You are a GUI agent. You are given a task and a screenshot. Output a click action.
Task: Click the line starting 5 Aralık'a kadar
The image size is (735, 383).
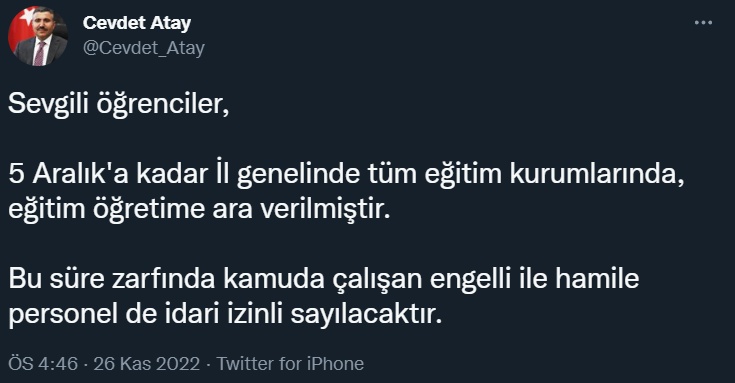coord(346,174)
